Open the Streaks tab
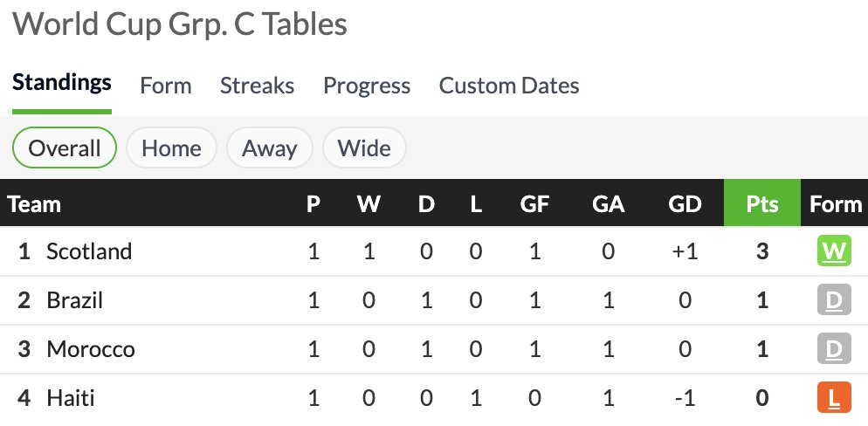 (x=257, y=86)
